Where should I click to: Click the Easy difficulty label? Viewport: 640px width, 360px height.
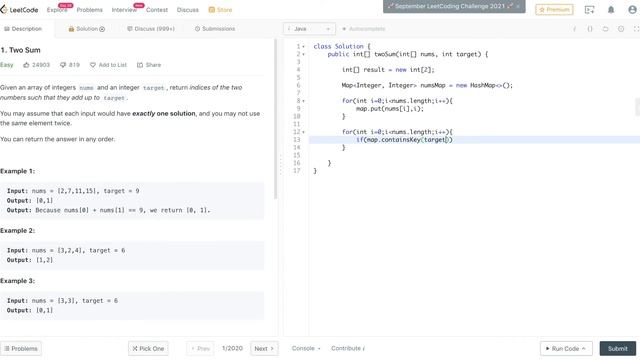point(7,65)
